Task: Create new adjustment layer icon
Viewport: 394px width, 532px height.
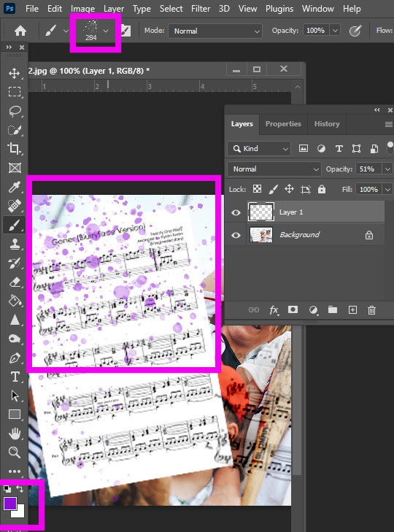Action: pyautogui.click(x=313, y=309)
